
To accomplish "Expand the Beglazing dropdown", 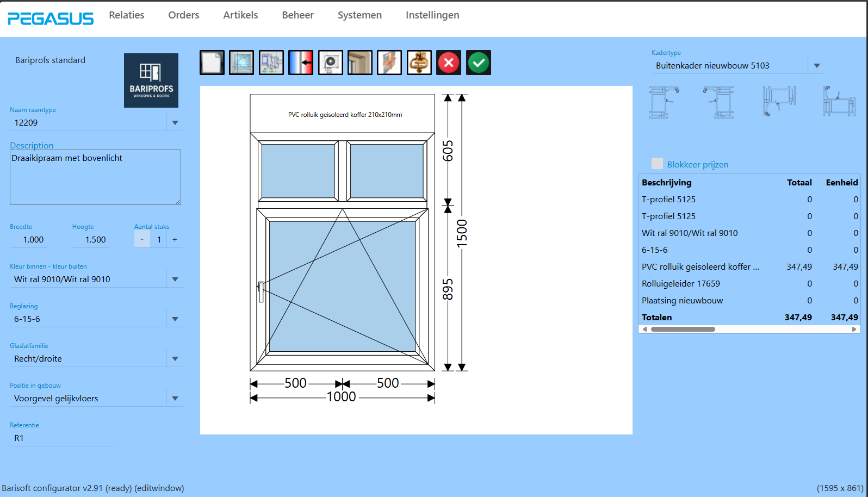I will pyautogui.click(x=175, y=319).
